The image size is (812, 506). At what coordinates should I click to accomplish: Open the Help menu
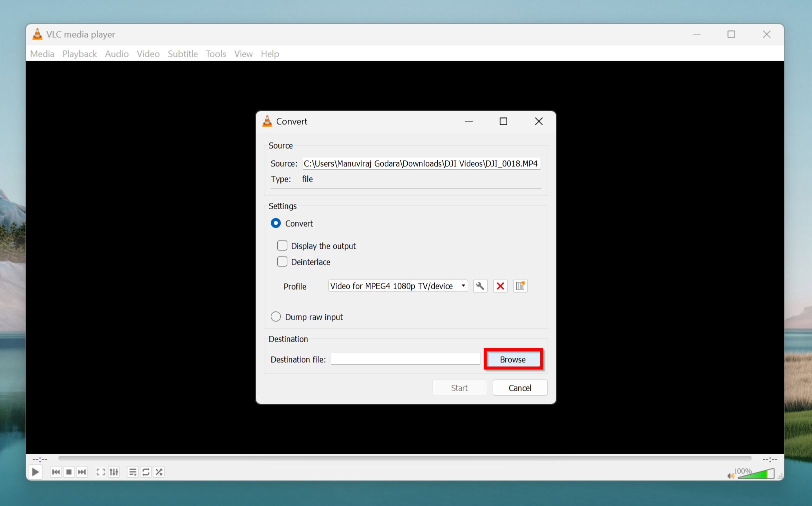pyautogui.click(x=270, y=53)
